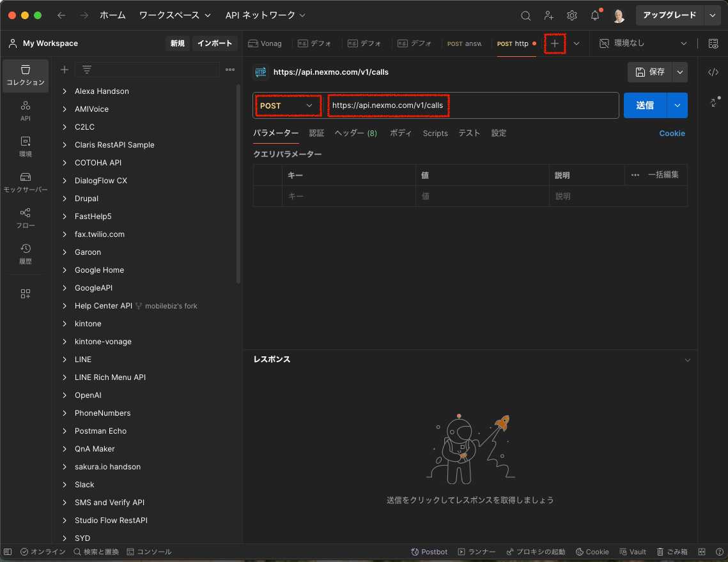Click the configure workspace sidebar grid icon

point(26,294)
